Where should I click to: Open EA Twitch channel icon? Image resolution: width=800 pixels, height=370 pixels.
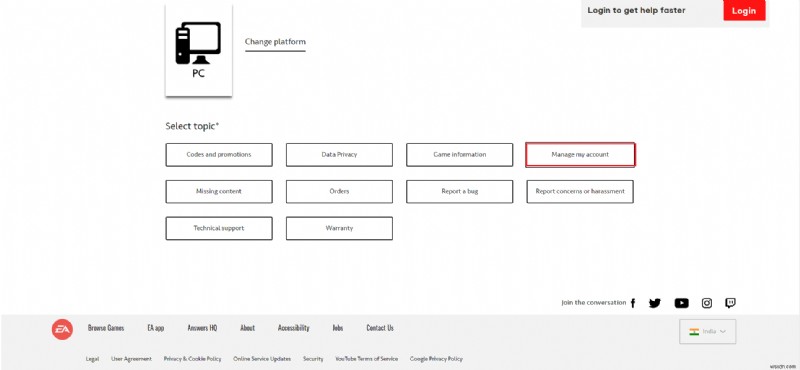(x=730, y=303)
